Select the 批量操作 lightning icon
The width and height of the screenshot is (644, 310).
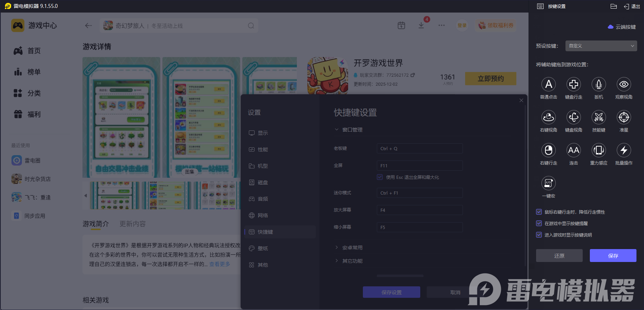click(624, 150)
